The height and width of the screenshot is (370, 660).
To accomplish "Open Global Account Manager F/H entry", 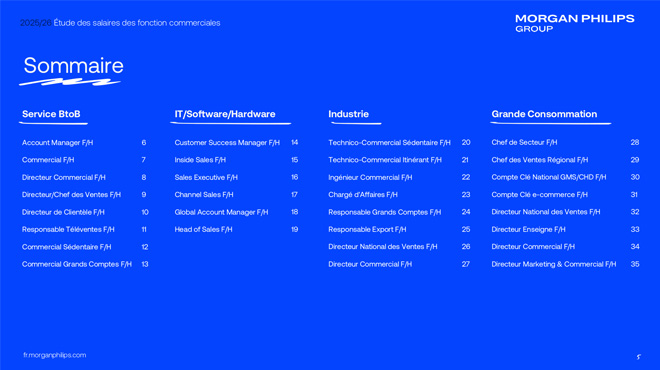I will [221, 212].
